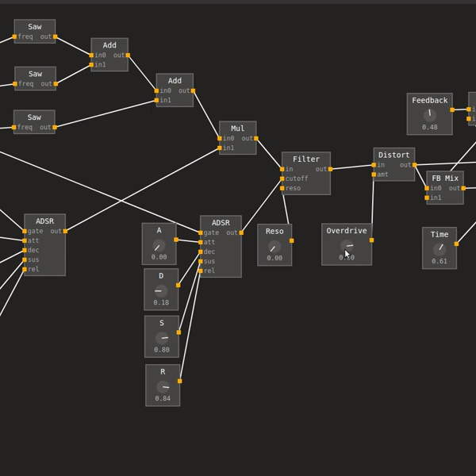The width and height of the screenshot is (476, 476).
Task: Click the Feedback knob showing 0.48
Action: (x=430, y=115)
